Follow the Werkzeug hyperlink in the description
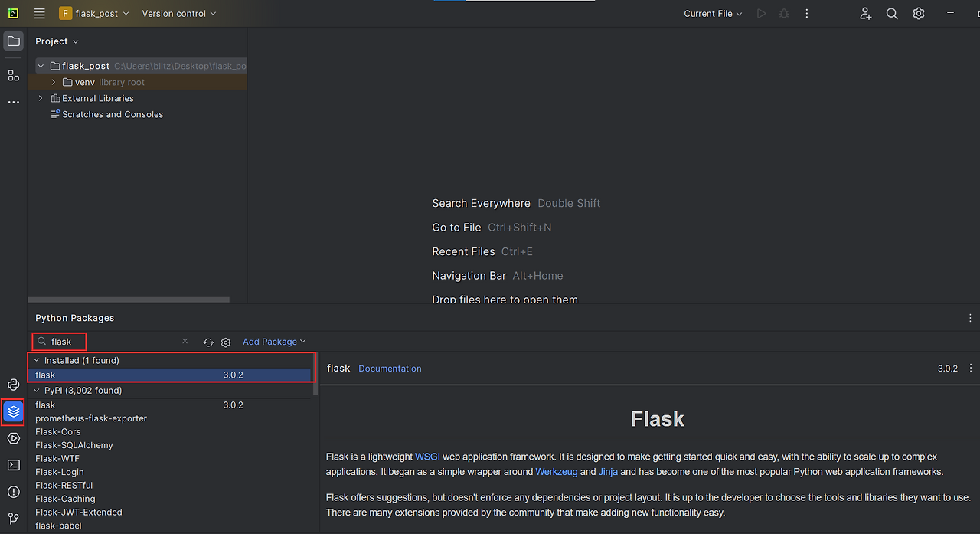Screen dimensions: 980x534 (557, 472)
